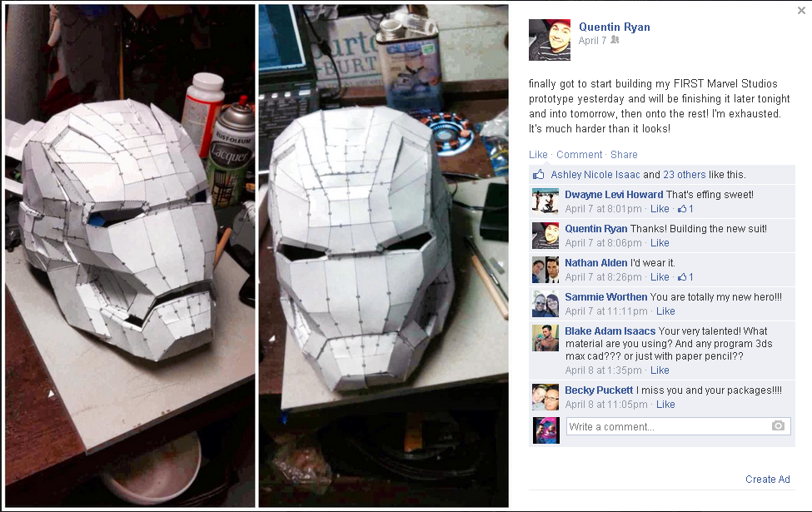Click the like count on Nathan Alden's comment

pos(685,277)
